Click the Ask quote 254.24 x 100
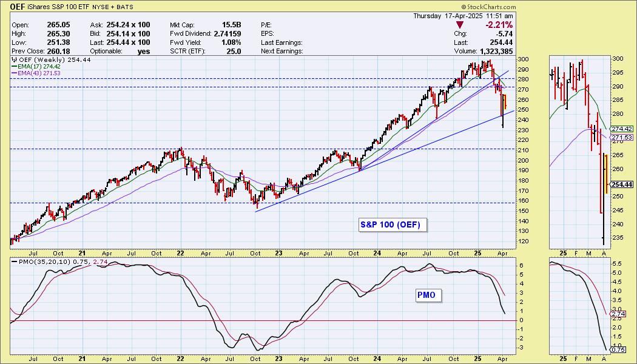Image resolution: width=637 pixels, height=364 pixels. tap(129, 25)
